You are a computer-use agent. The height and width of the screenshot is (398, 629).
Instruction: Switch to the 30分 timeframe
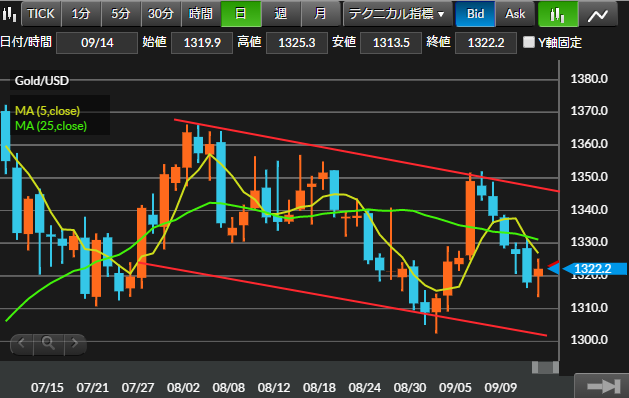(x=160, y=14)
